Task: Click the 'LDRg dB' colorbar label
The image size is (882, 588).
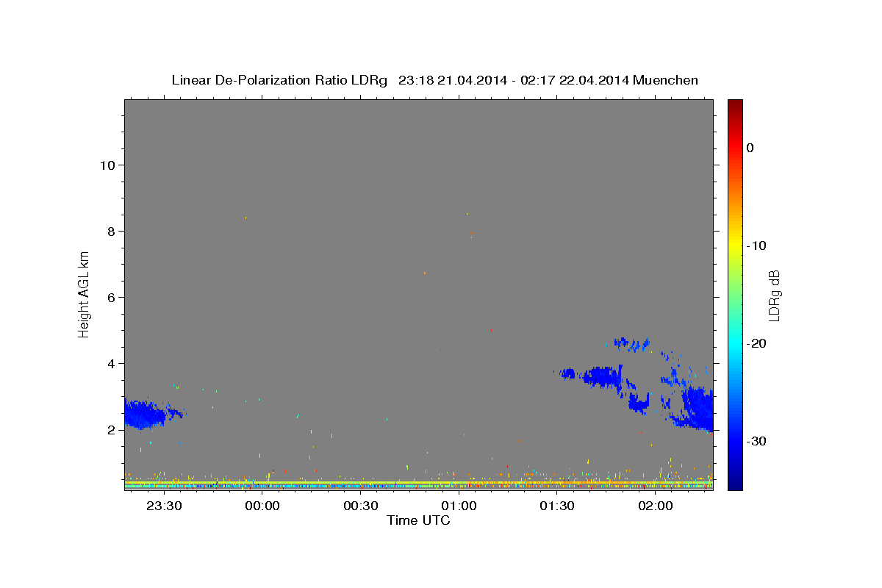Action: (x=774, y=295)
